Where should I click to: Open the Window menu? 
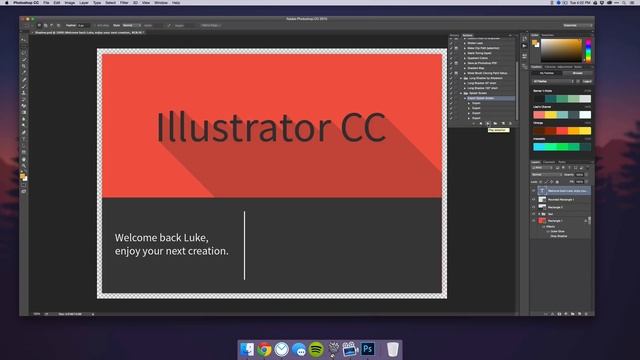[x=161, y=2]
